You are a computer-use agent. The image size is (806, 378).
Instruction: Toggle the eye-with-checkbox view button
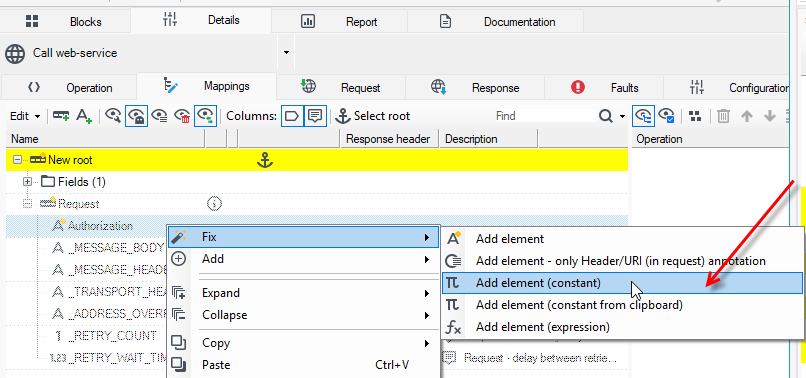click(667, 116)
